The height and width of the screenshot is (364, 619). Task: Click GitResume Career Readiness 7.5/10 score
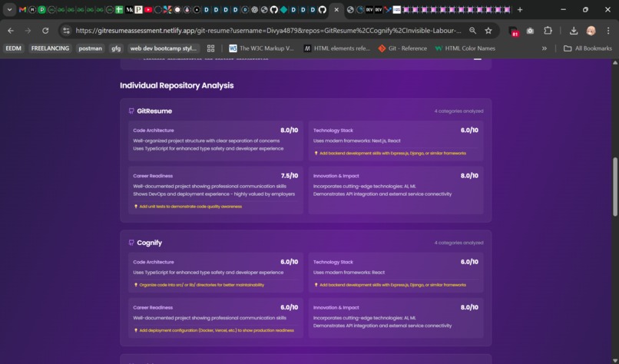(x=290, y=176)
